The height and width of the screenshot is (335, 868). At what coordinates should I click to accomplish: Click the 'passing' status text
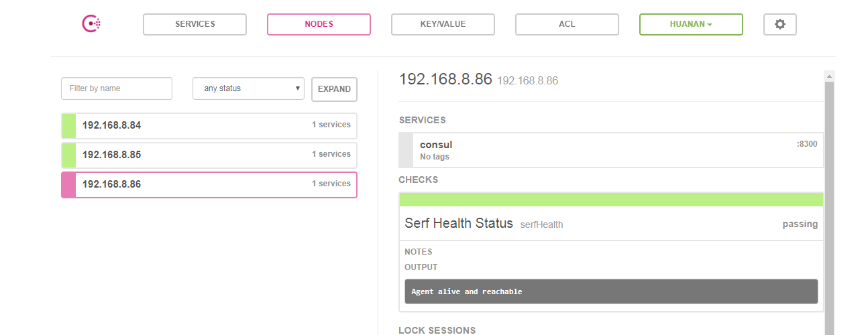pyautogui.click(x=800, y=224)
